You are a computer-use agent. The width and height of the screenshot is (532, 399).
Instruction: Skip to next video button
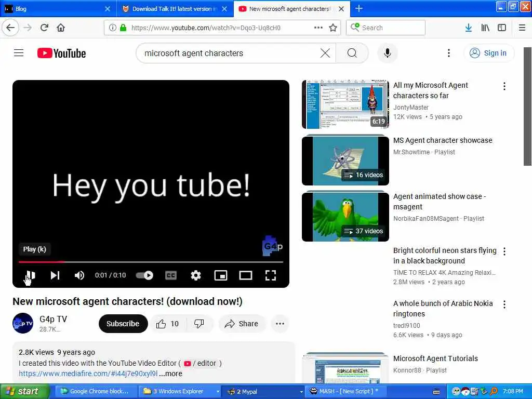55,275
